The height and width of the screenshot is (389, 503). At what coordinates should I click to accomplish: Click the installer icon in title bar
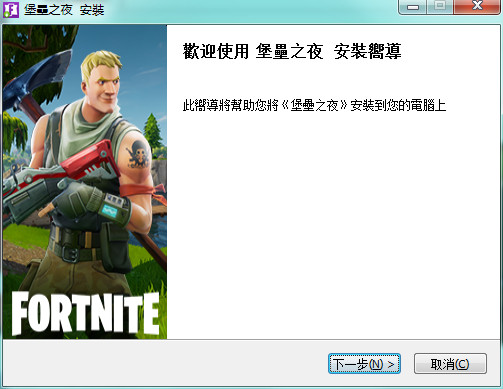[x=11, y=9]
